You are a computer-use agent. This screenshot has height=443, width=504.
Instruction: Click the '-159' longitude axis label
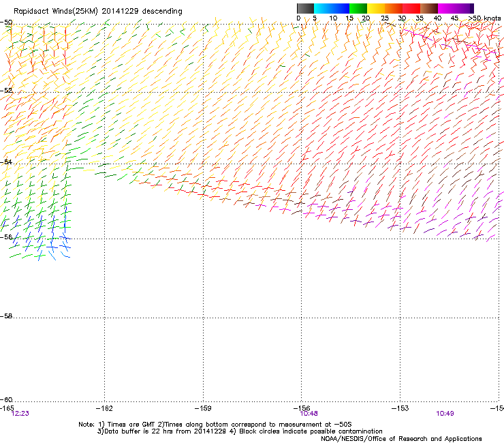[203, 408]
